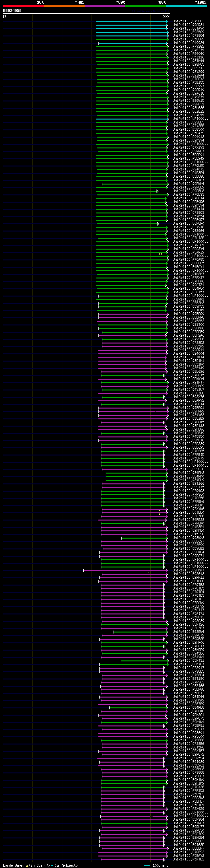This screenshot has height=868, width=210.
Task: Click the UniRef100_Q8H2A6 label
Action: pyautogui.click(x=188, y=335)
